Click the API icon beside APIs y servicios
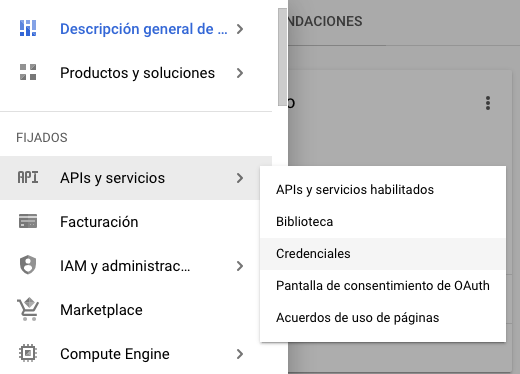520x374 pixels. 28,178
